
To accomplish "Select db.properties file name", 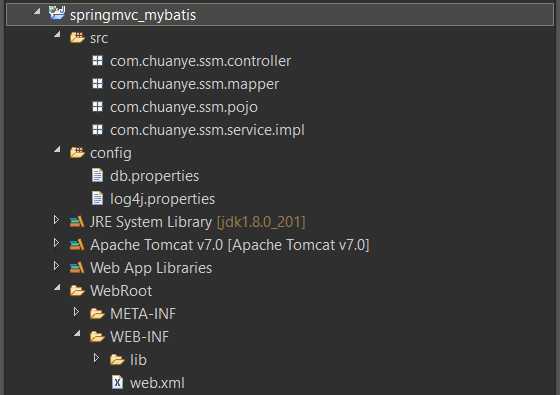I will (x=154, y=176).
